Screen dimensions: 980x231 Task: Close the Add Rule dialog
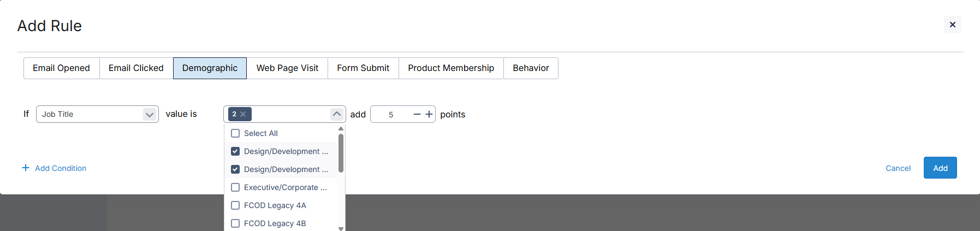point(952,25)
